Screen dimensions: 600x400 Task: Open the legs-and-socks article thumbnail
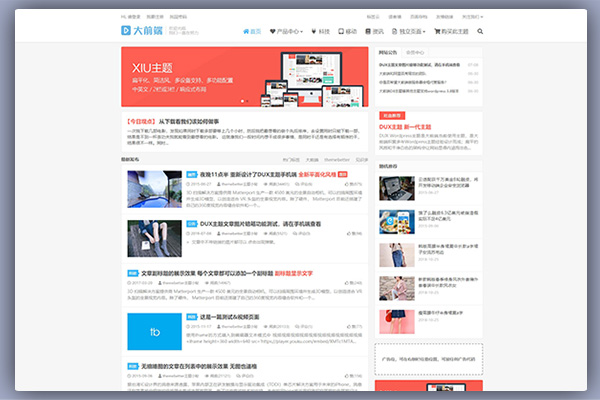click(x=155, y=238)
